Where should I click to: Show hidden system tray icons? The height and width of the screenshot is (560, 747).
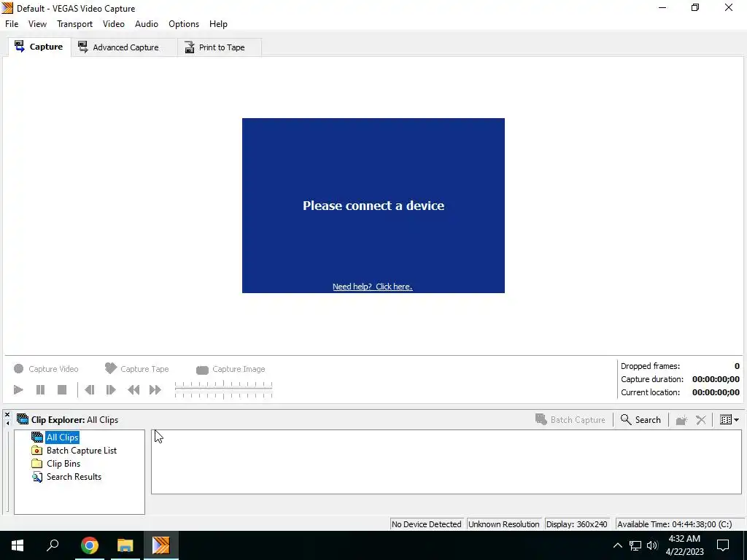click(x=617, y=545)
